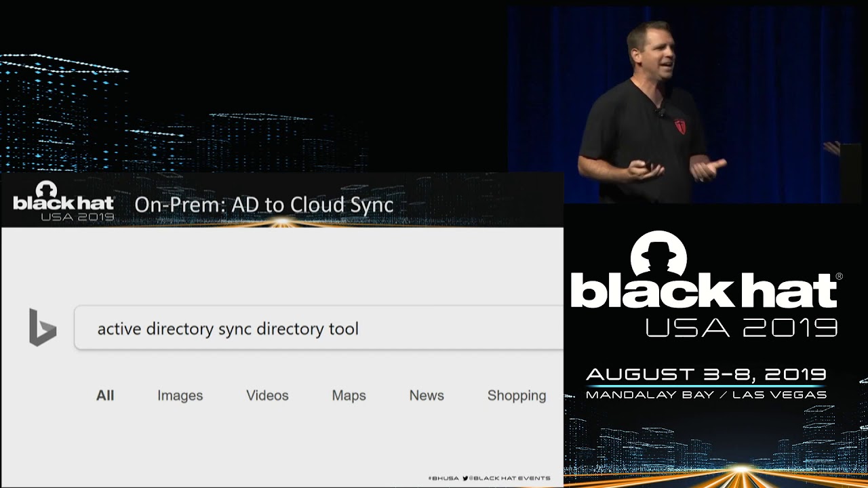Click the '#BHUSA' hashtag in slide footer

(x=443, y=478)
